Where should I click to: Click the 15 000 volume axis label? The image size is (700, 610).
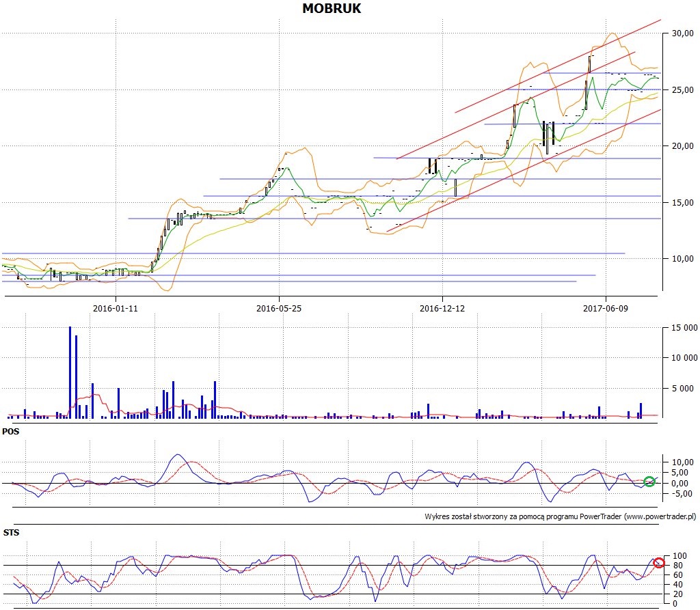tap(684, 328)
